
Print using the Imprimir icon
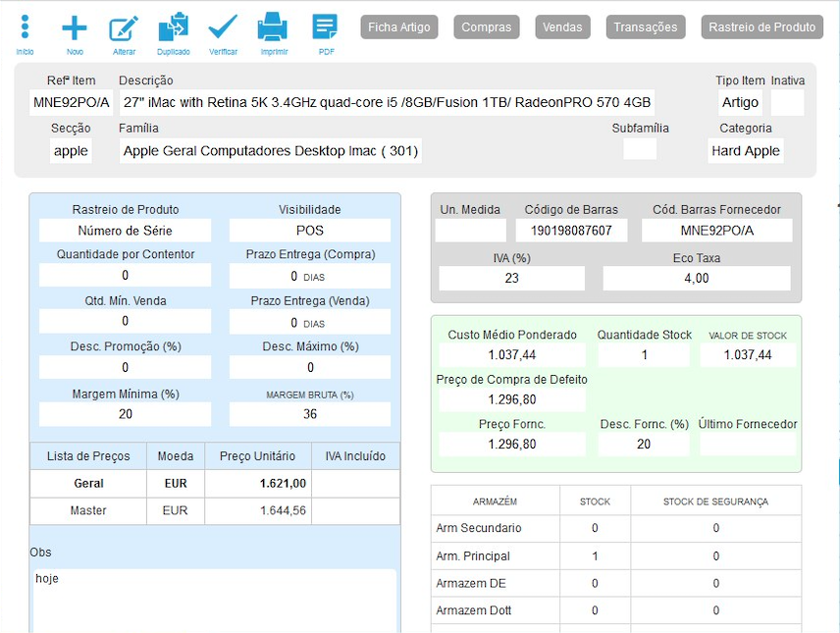(273, 26)
